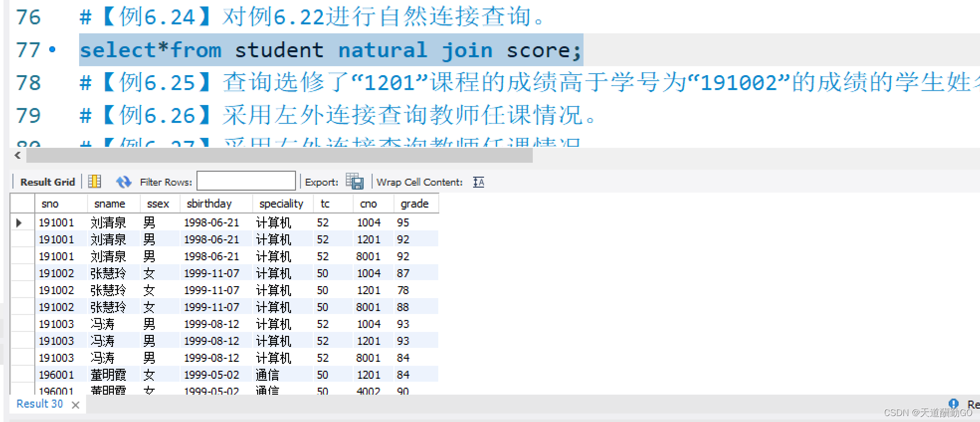Image resolution: width=980 pixels, height=422 pixels.
Task: Click line number 79 in the gutter
Action: 28,116
